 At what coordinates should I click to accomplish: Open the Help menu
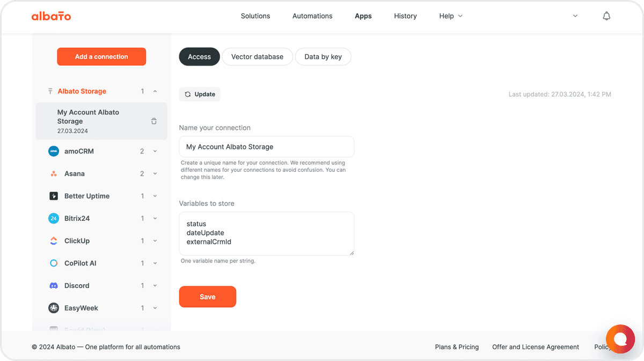tap(451, 16)
